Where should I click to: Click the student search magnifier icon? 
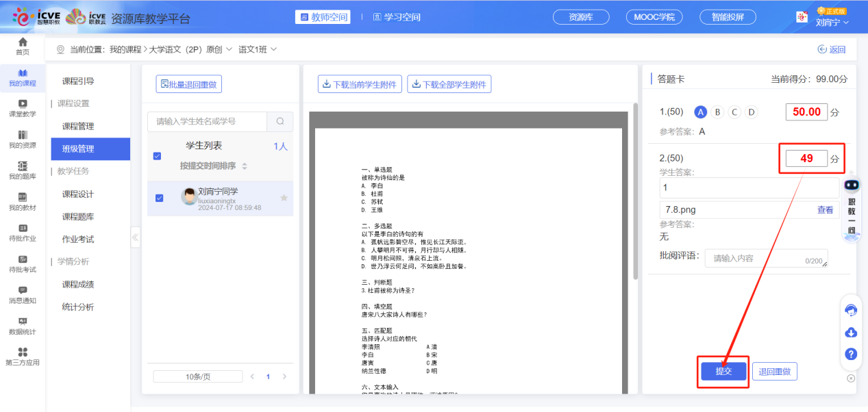pos(280,122)
